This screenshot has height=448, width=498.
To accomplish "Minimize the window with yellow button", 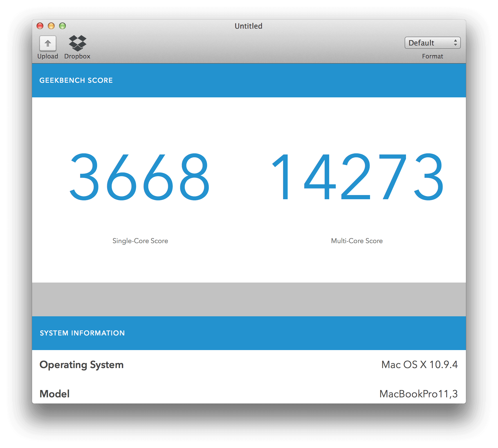I will [x=51, y=26].
